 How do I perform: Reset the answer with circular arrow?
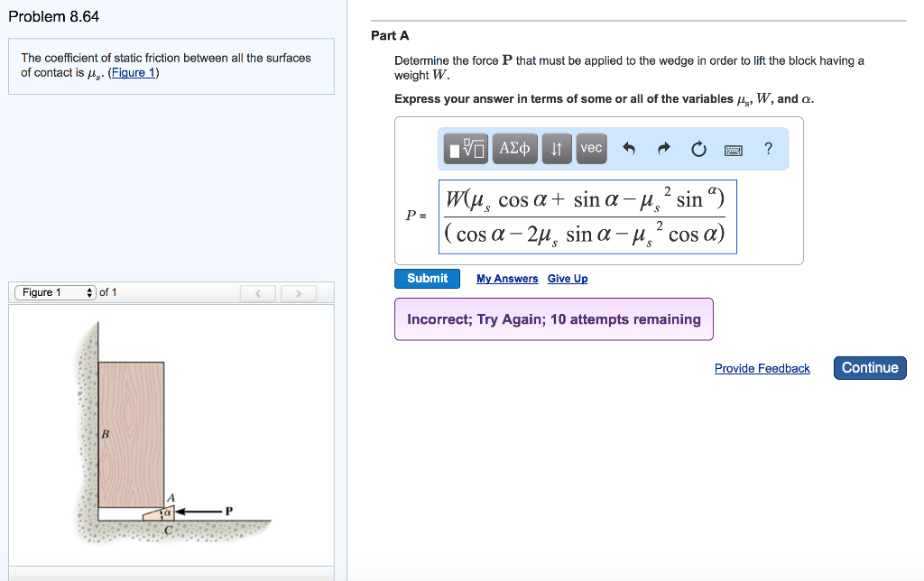[698, 149]
